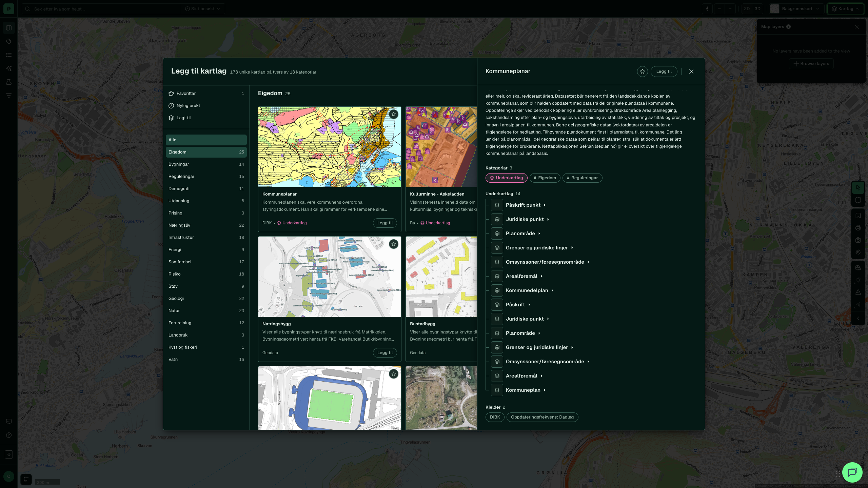
Task: Open the chat bubble button at bottom right
Action: [852, 472]
